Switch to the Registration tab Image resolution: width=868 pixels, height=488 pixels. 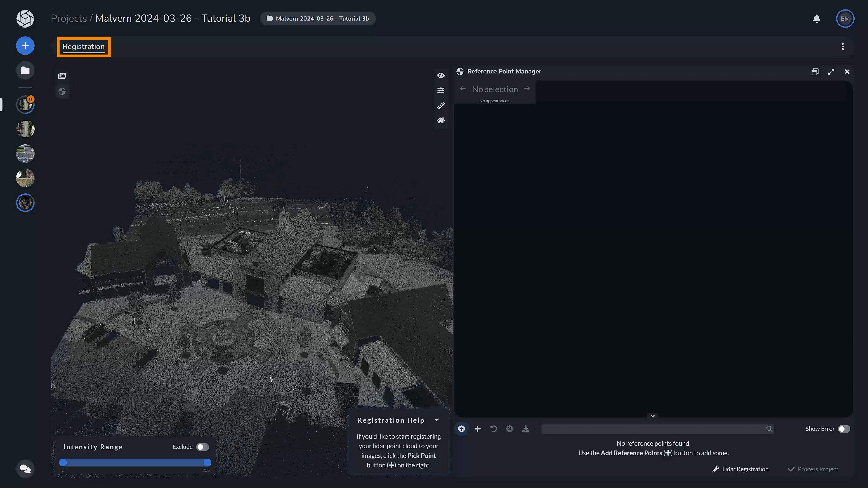coord(83,47)
